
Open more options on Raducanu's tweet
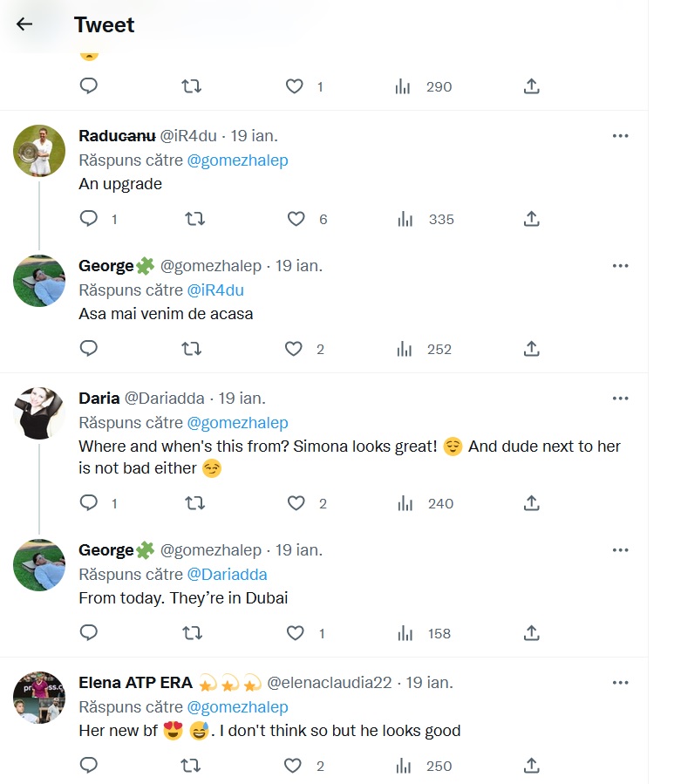tap(620, 136)
